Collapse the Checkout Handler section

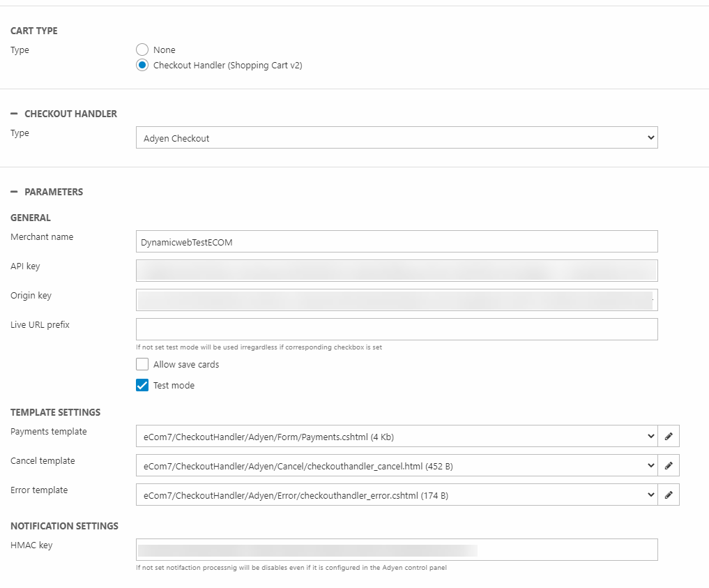point(14,114)
